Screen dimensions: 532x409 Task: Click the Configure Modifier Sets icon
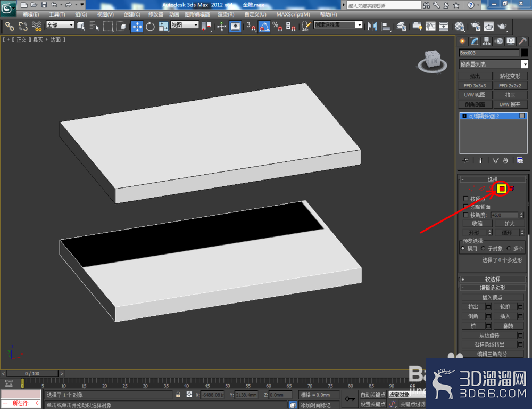click(x=520, y=160)
